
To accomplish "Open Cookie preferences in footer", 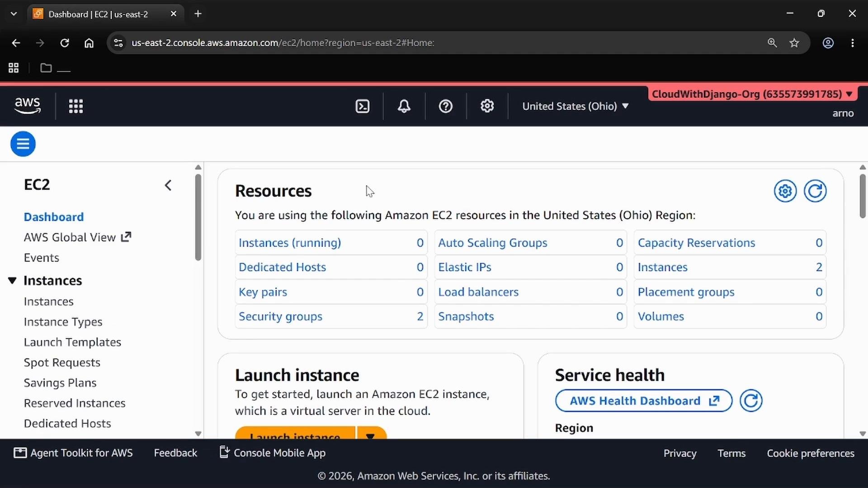I will point(811,453).
